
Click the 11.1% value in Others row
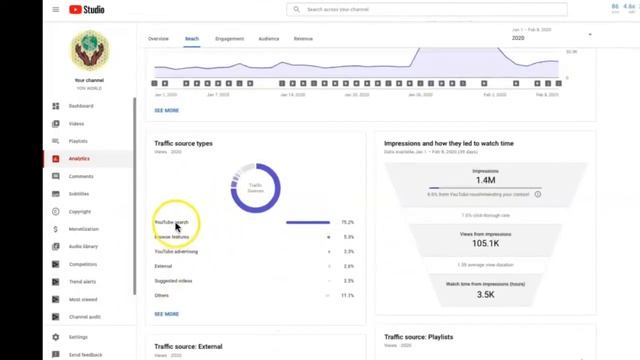348,296
